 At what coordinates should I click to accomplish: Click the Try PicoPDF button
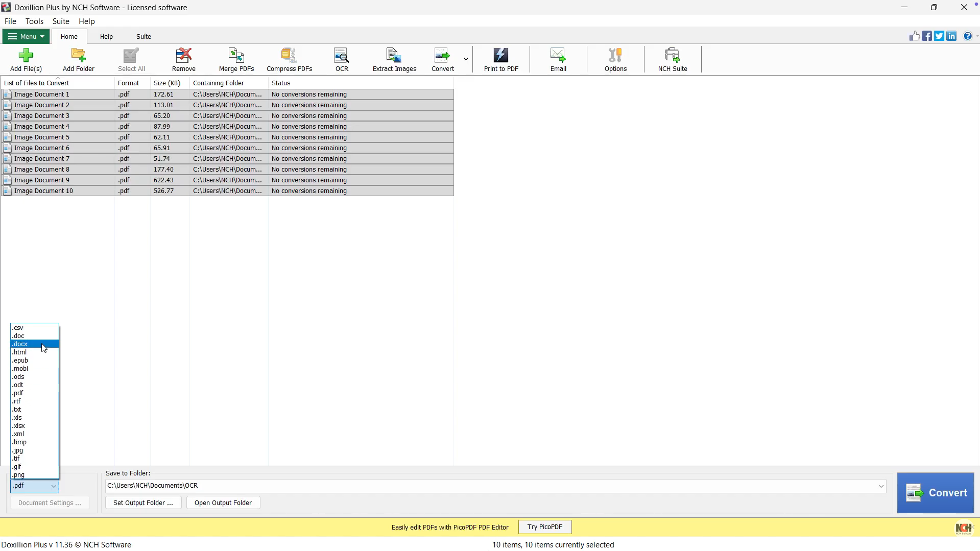(x=545, y=527)
